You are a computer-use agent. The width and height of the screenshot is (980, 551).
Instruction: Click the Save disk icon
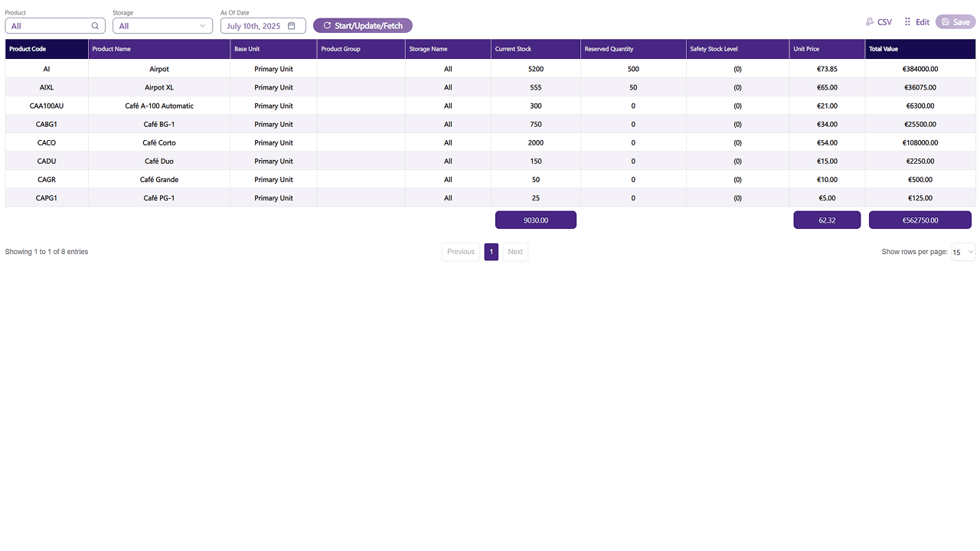click(944, 21)
